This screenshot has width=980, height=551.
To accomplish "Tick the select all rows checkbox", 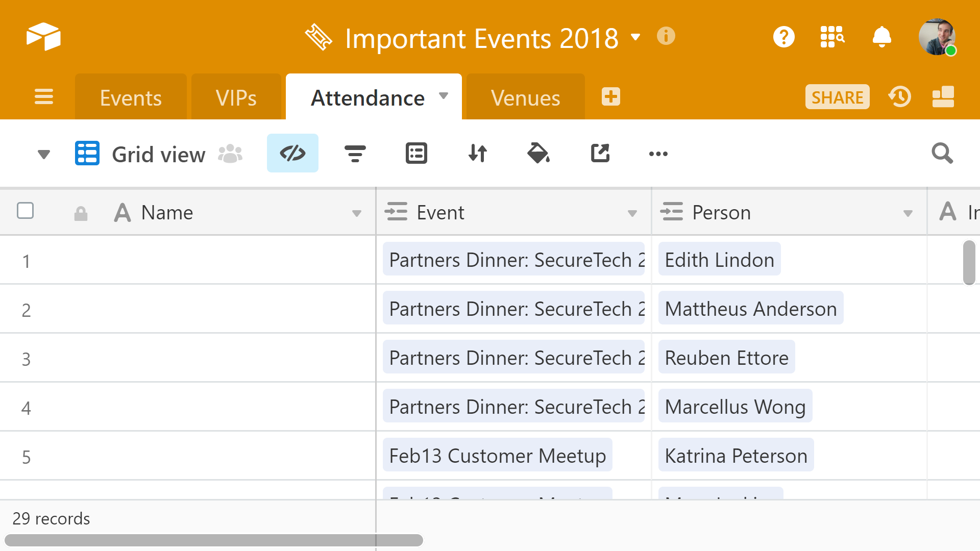I will pyautogui.click(x=26, y=211).
